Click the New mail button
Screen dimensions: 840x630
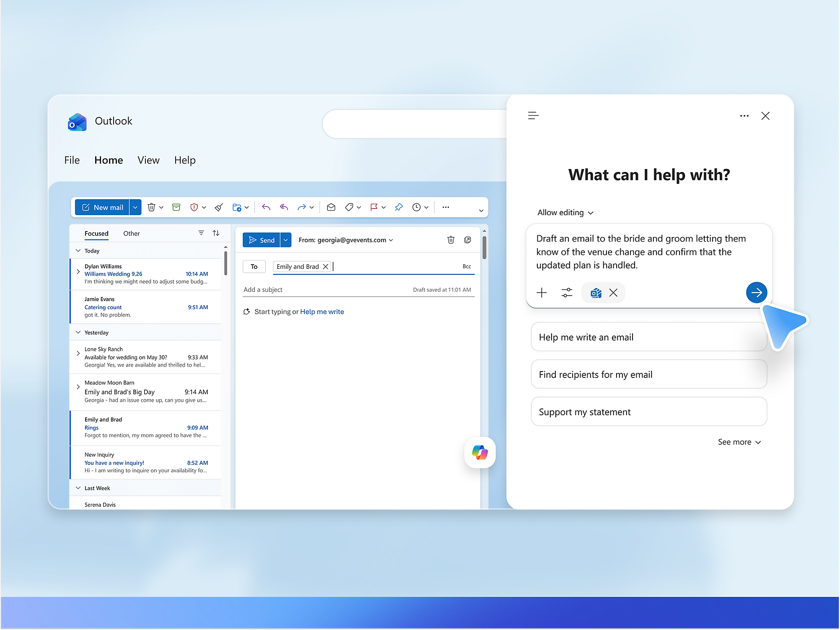pyautogui.click(x=103, y=207)
